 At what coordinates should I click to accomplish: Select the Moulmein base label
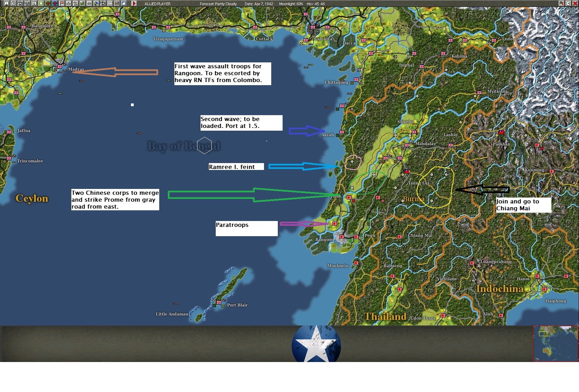pyautogui.click(x=338, y=266)
